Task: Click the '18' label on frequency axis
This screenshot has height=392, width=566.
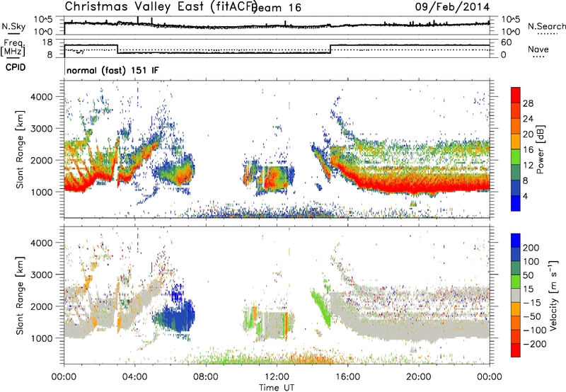Action: (47, 42)
